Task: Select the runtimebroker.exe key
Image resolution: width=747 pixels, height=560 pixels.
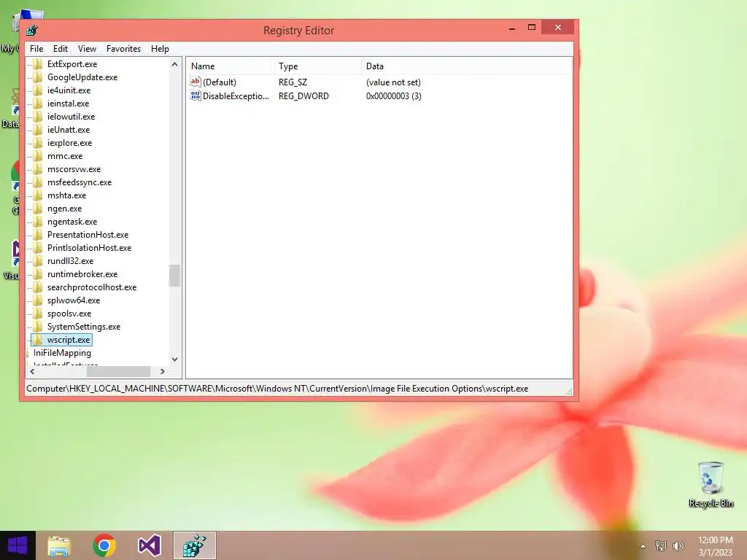Action: [x=82, y=274]
